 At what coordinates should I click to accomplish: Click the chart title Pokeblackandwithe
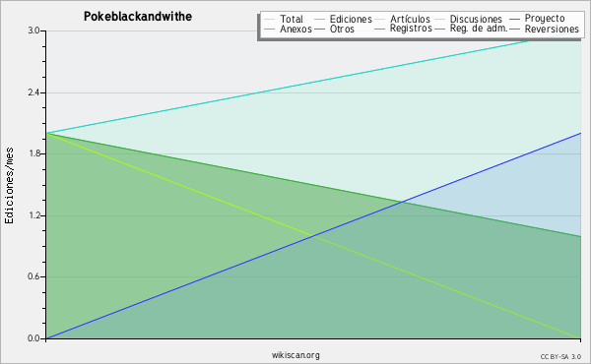[138, 17]
